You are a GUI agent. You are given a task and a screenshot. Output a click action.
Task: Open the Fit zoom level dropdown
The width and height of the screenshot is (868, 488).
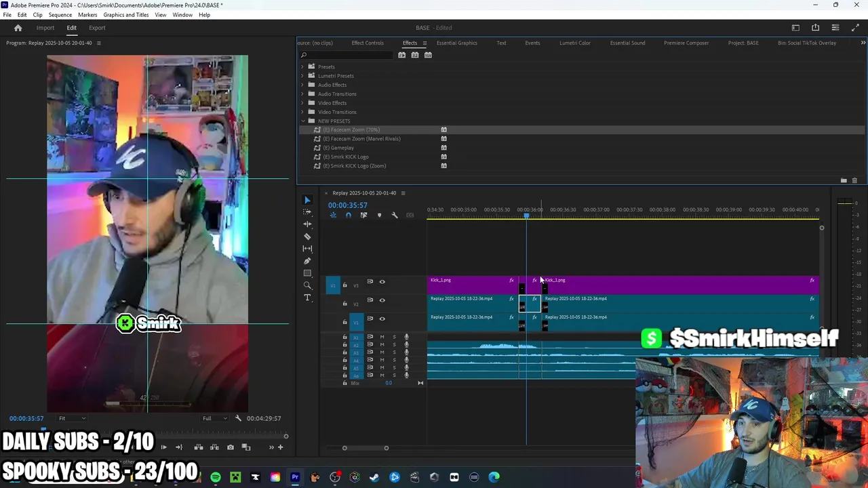point(72,418)
